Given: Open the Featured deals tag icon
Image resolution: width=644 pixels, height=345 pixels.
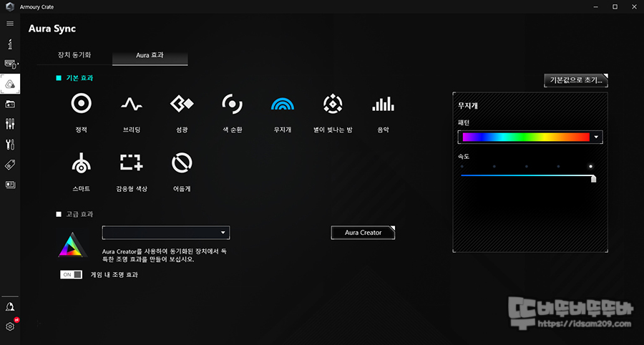Looking at the screenshot, I should tap(10, 165).
